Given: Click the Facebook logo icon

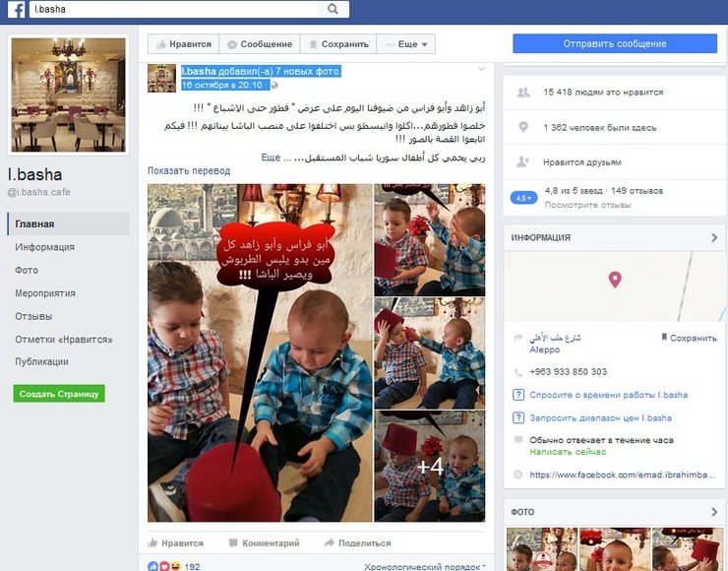Looking at the screenshot, I should [x=17, y=9].
